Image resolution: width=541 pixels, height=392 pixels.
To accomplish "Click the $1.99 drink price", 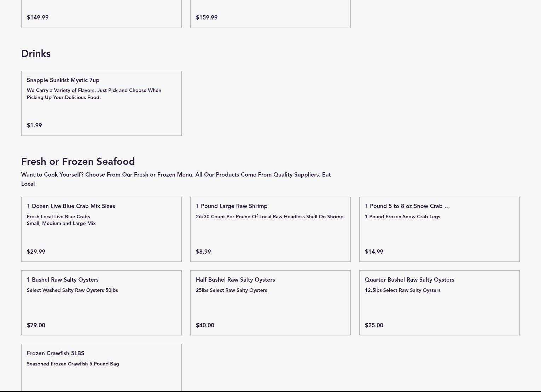I will 34,126.
